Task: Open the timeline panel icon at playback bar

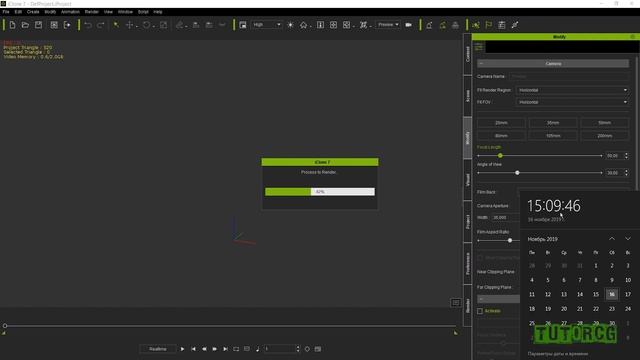Action: (x=318, y=349)
